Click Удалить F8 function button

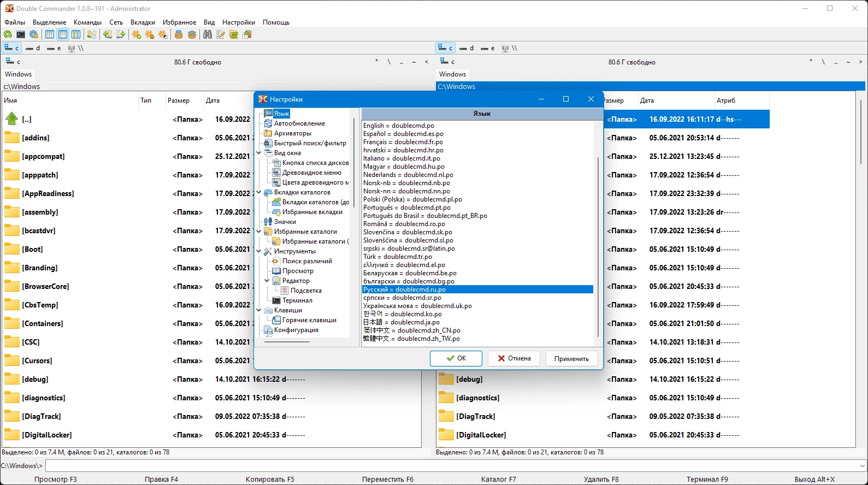601,479
